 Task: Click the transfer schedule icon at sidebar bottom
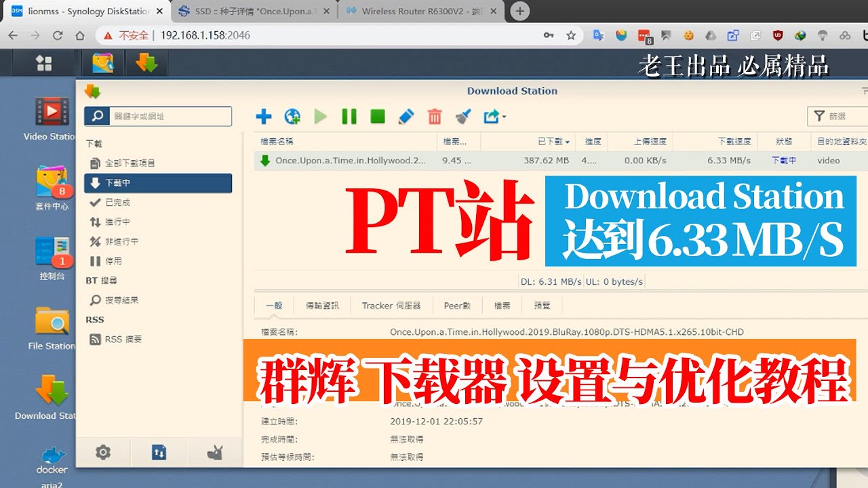coord(159,452)
